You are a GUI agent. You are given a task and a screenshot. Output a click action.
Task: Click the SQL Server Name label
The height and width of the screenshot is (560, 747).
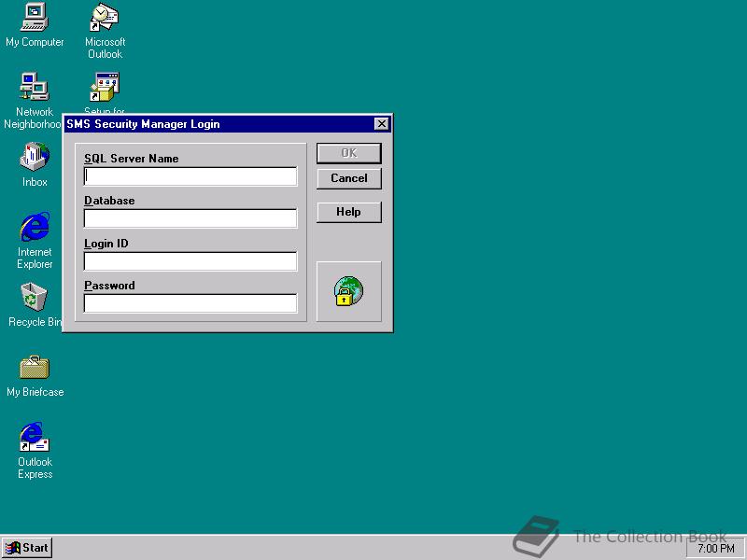(x=132, y=159)
